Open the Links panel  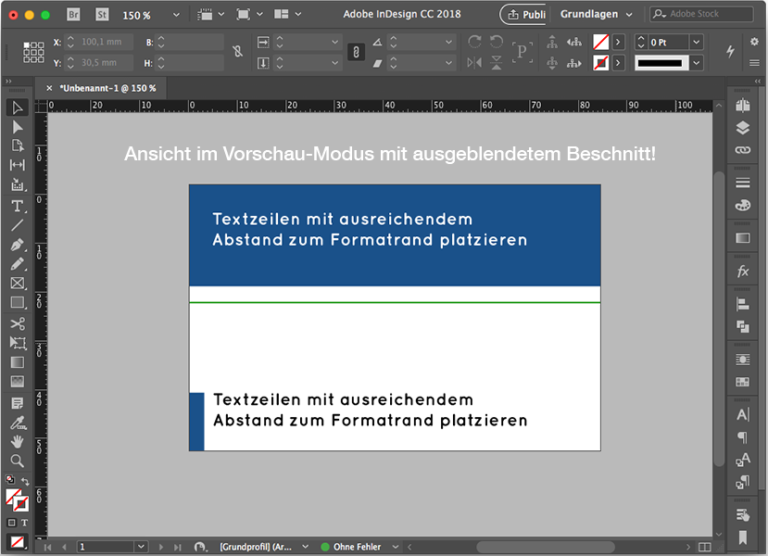[x=742, y=150]
